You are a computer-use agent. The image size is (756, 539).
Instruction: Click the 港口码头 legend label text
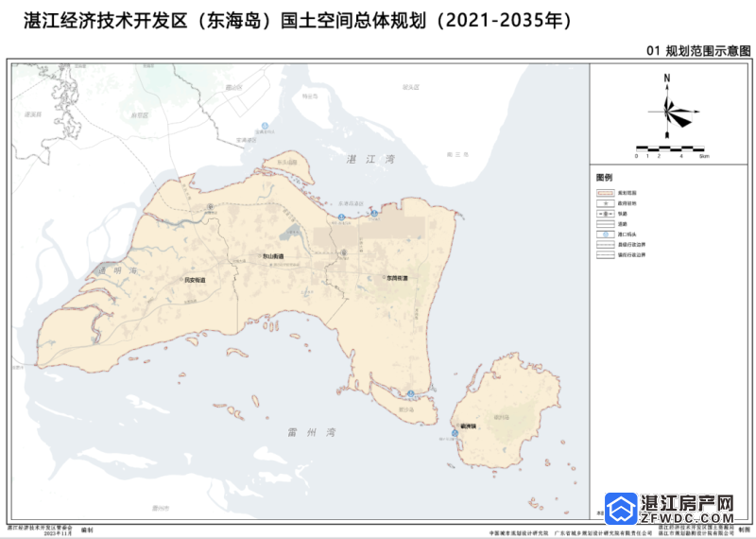coord(627,235)
